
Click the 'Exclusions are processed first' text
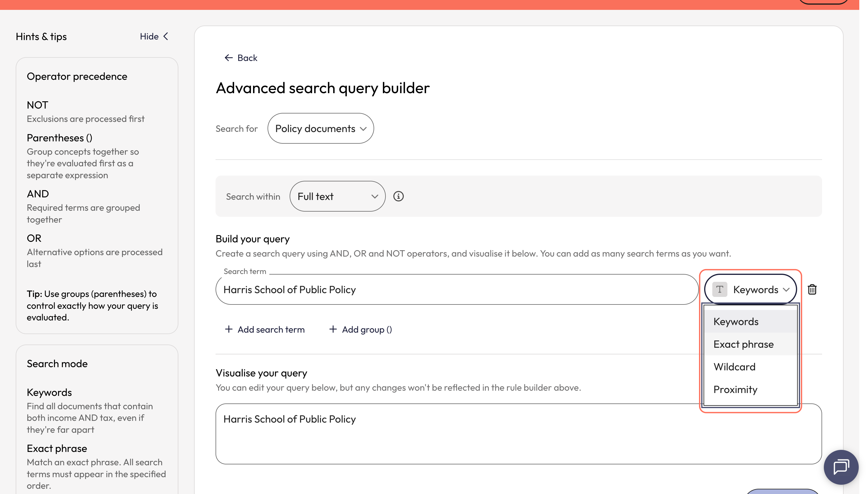tap(85, 119)
